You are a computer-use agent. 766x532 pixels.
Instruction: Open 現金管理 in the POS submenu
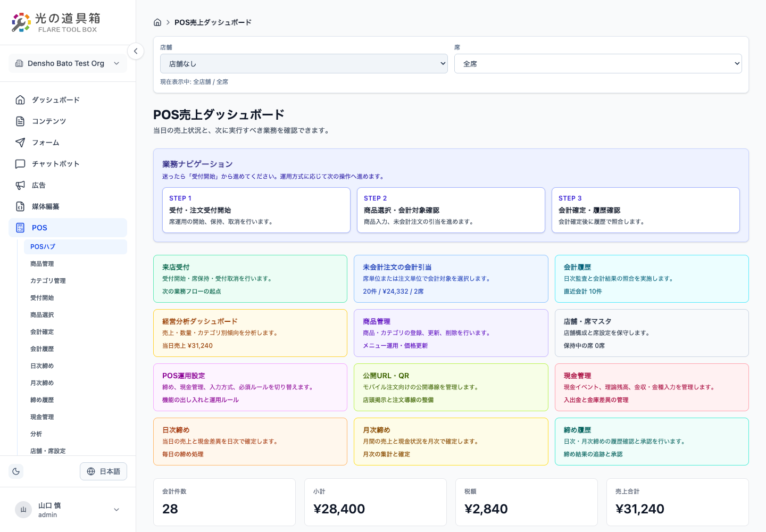(x=76, y=417)
